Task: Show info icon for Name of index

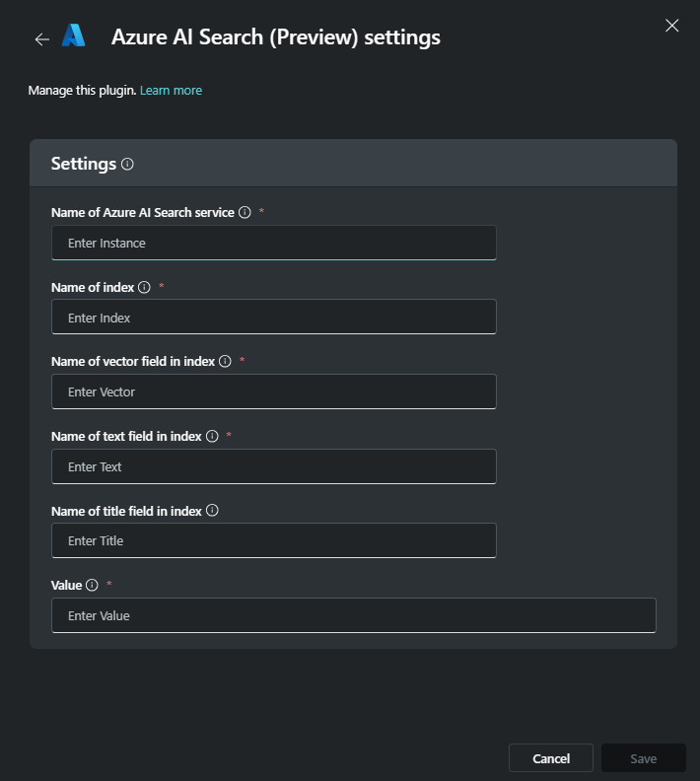Action: point(144,288)
